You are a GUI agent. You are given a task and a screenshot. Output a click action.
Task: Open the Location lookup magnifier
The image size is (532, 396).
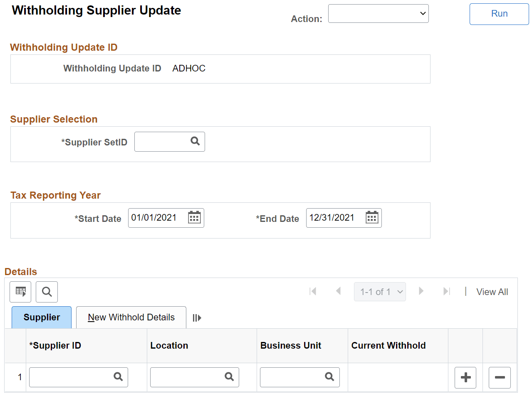coord(229,377)
